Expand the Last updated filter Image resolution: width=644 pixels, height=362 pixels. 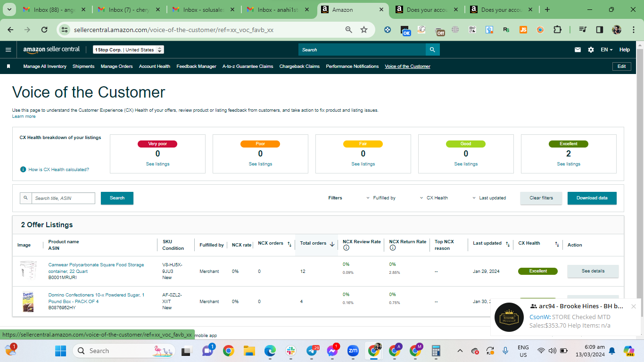tap(489, 198)
